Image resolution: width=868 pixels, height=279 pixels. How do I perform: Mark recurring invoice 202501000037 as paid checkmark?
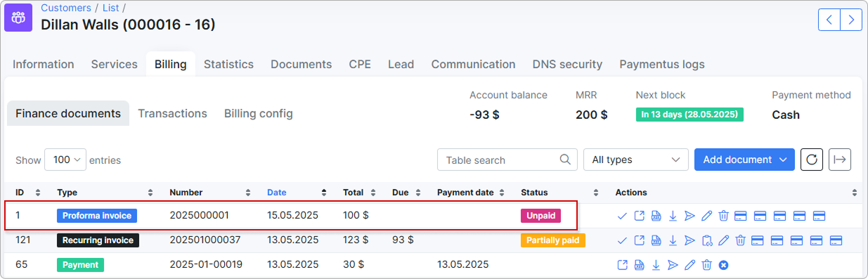622,240
